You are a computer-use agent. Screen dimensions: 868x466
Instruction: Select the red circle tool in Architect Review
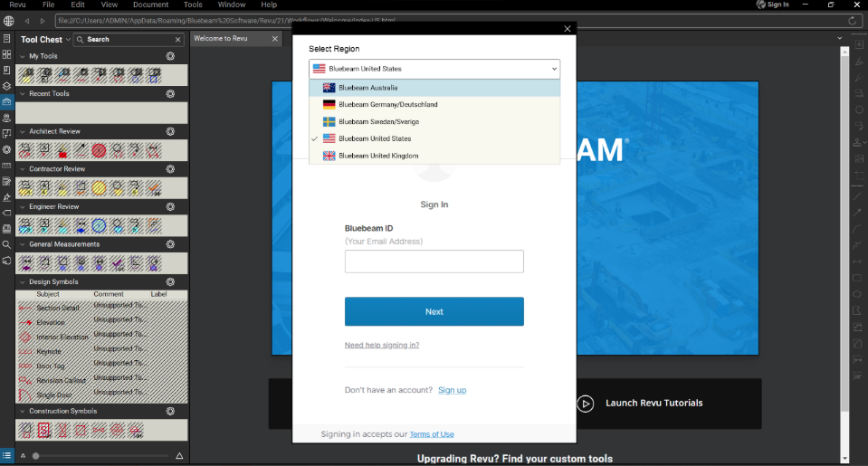point(99,149)
